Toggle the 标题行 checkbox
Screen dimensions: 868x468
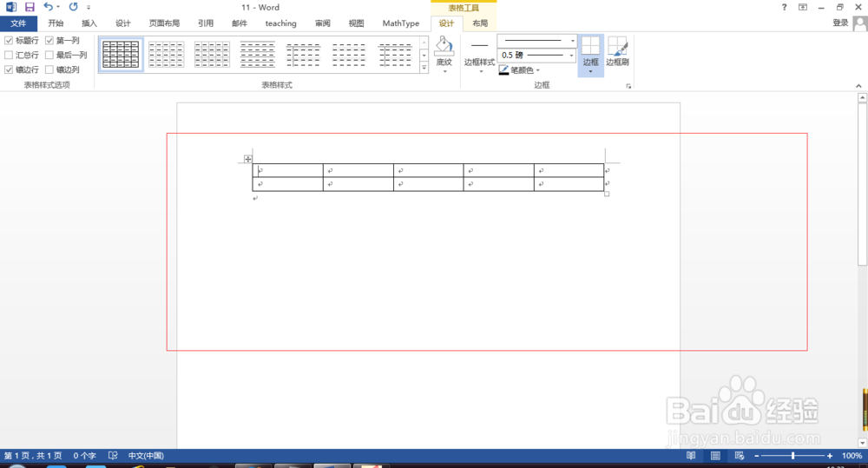tap(9, 41)
